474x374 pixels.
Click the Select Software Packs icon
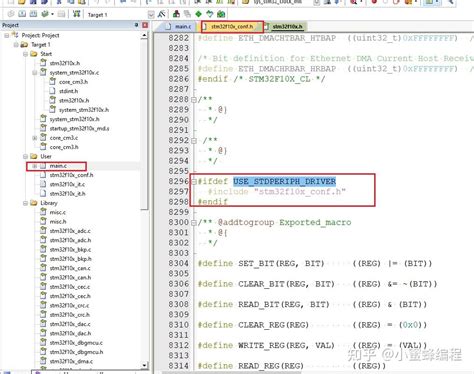pyautogui.click(x=210, y=14)
